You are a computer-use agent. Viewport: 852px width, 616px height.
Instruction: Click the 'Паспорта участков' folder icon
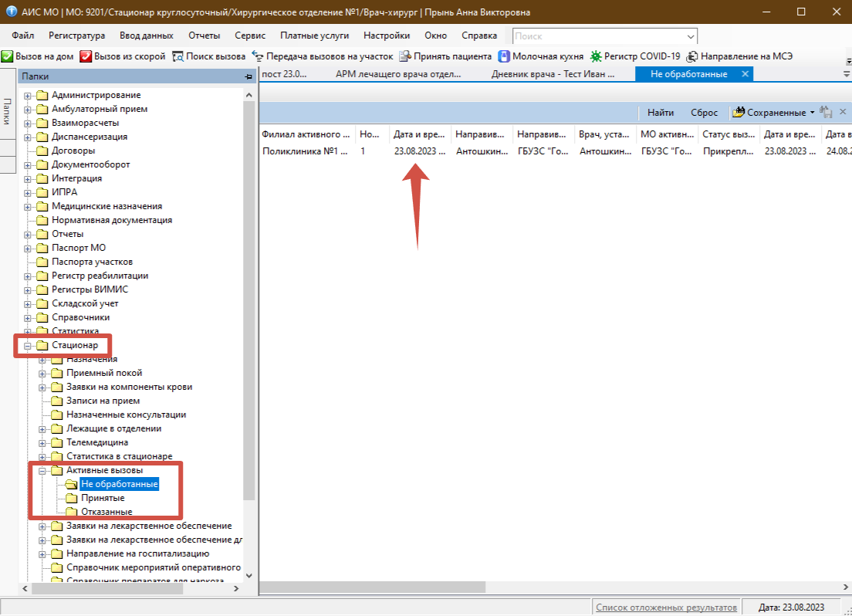coord(42,262)
